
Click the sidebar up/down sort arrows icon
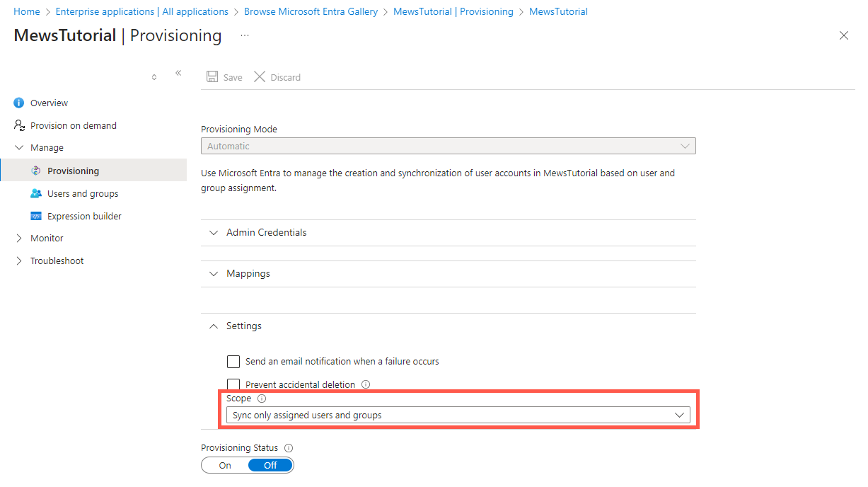coord(154,77)
